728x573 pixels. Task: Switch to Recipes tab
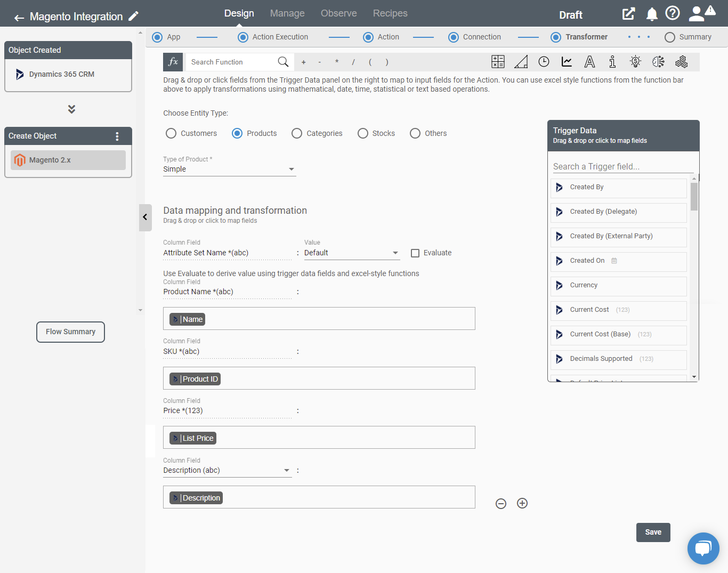coord(390,13)
